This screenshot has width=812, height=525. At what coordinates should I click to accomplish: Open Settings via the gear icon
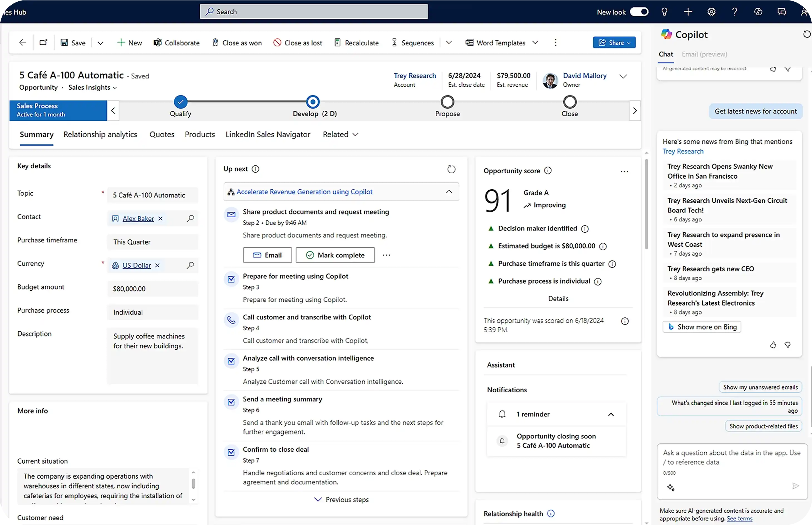(x=711, y=11)
